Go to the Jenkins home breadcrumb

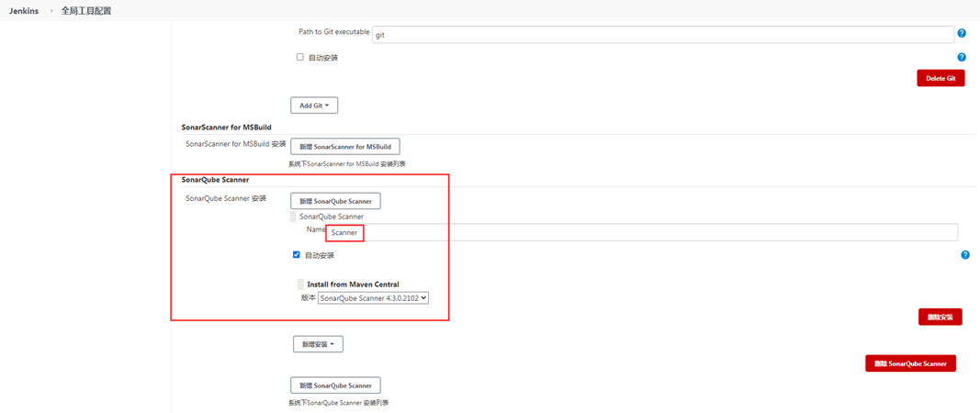tap(25, 11)
